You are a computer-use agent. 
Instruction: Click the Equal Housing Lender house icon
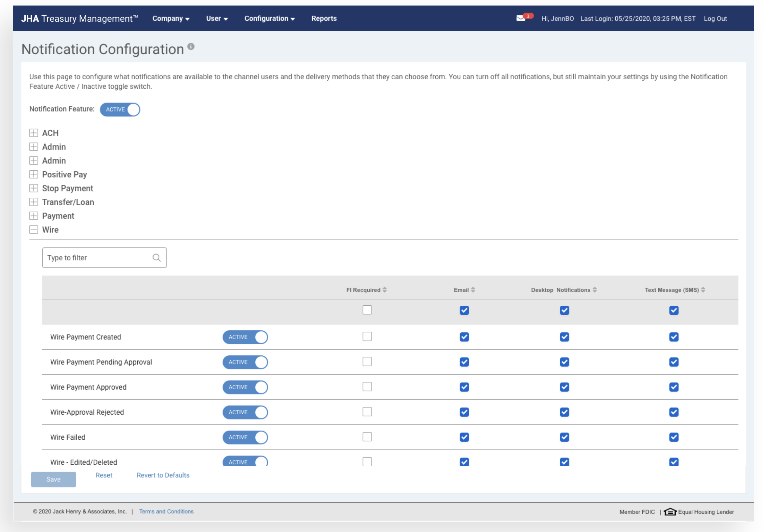(670, 512)
